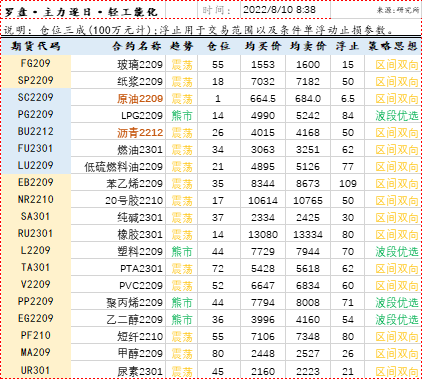Image resolution: width=422 pixels, height=379 pixels.
Task: Select the FG209 futures code cell
Action: [x=36, y=63]
